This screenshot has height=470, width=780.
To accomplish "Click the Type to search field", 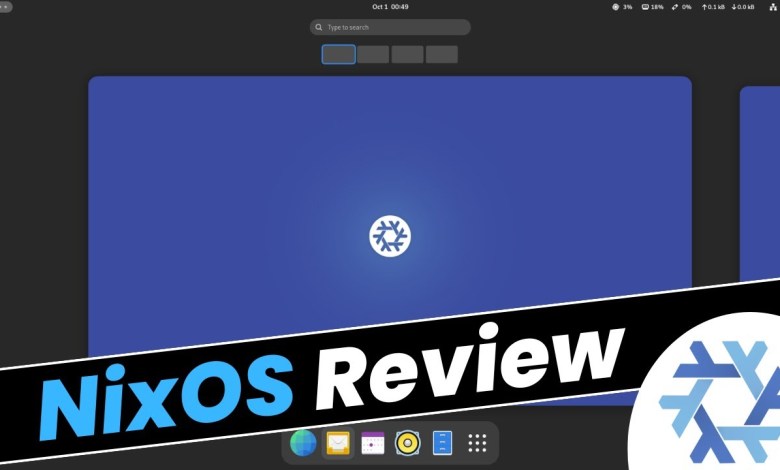I will click(390, 27).
